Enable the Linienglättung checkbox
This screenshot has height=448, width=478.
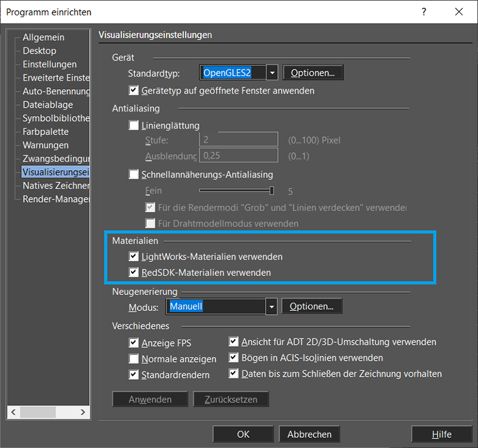pyautogui.click(x=134, y=126)
